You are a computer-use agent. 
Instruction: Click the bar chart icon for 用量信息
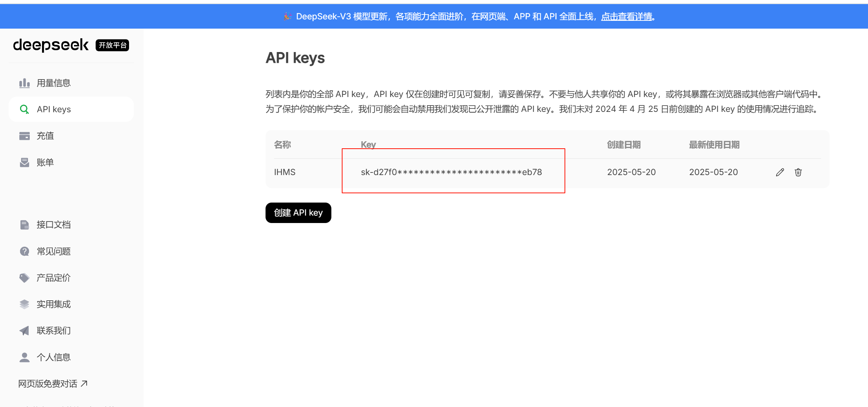click(x=25, y=83)
